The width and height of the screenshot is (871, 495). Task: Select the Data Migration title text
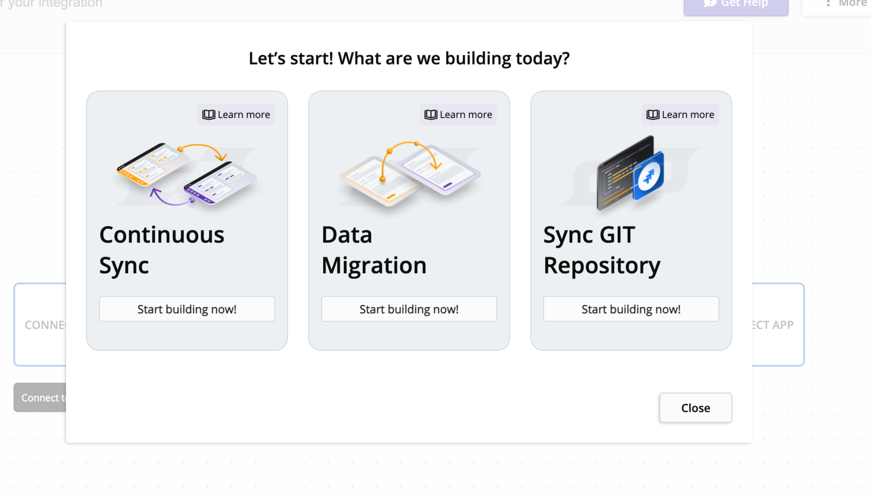click(374, 249)
